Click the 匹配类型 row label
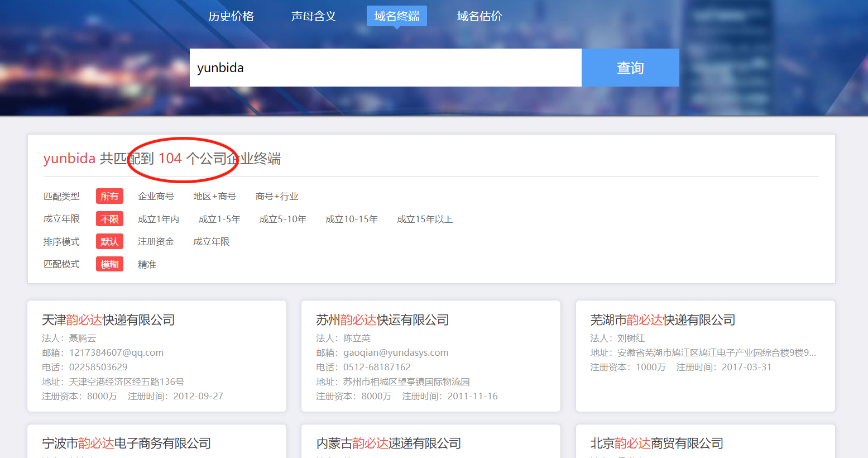868x458 pixels. [x=61, y=197]
